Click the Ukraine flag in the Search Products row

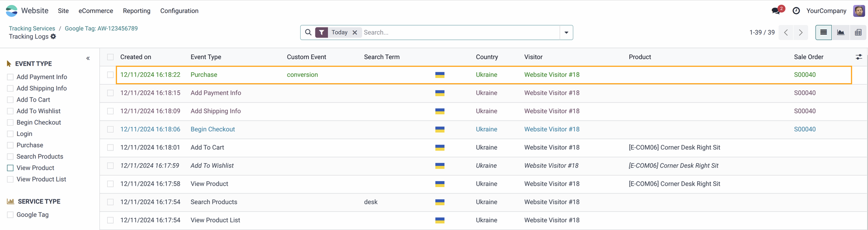[x=440, y=202]
